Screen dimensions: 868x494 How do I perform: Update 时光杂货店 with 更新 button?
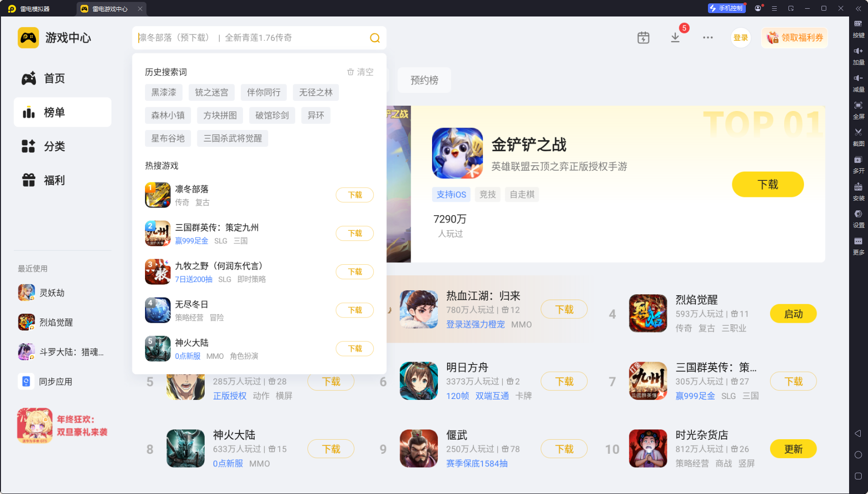(x=793, y=449)
